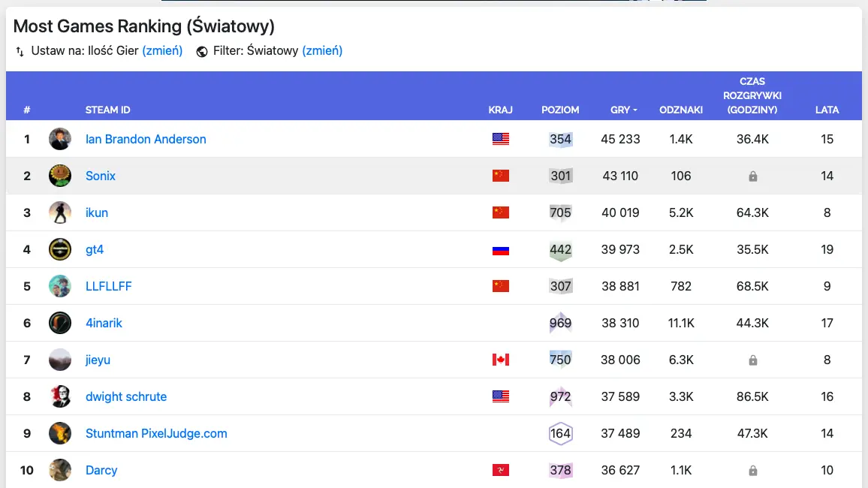The width and height of the screenshot is (868, 488).
Task: Click Sonix's sunflower avatar
Action: 60,176
